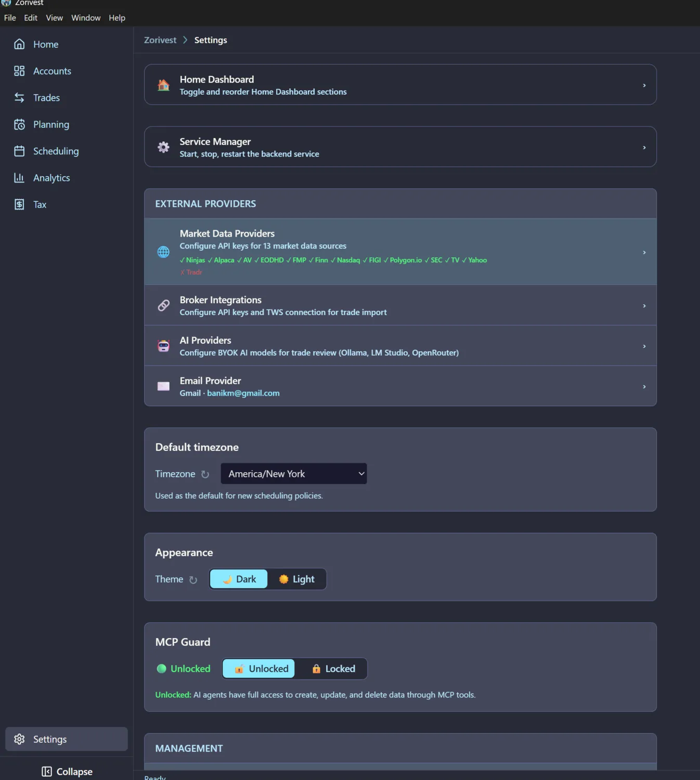Click the Service Manager gear icon
The height and width of the screenshot is (780, 700).
point(163,147)
